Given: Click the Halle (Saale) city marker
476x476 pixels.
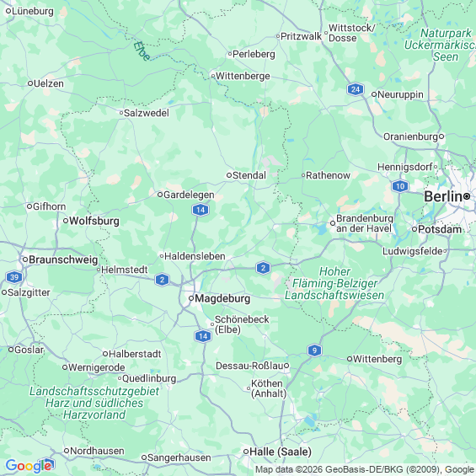Looking at the screenshot, I should click(x=246, y=452).
